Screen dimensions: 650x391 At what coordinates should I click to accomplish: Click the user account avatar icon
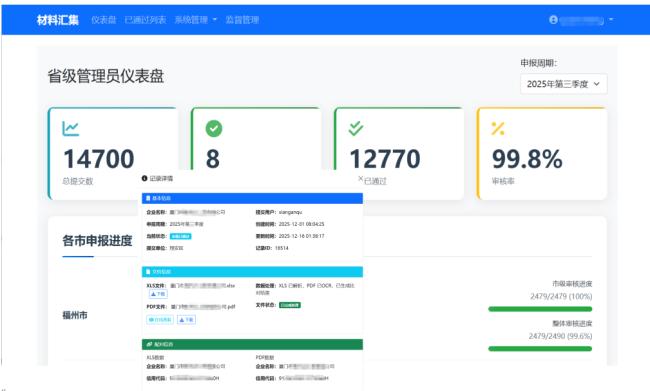[x=553, y=19]
